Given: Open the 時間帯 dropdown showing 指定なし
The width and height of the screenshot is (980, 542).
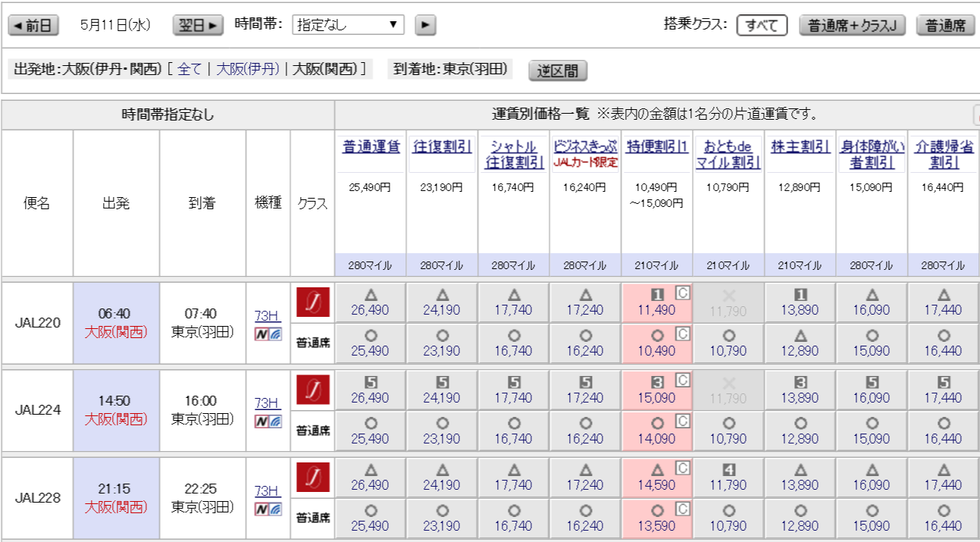Looking at the screenshot, I should pos(348,25).
